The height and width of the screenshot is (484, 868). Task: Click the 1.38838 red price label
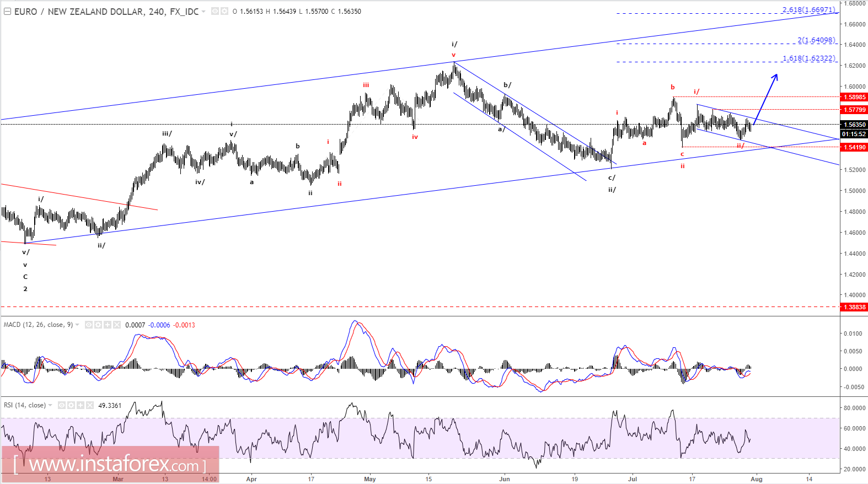click(x=854, y=307)
